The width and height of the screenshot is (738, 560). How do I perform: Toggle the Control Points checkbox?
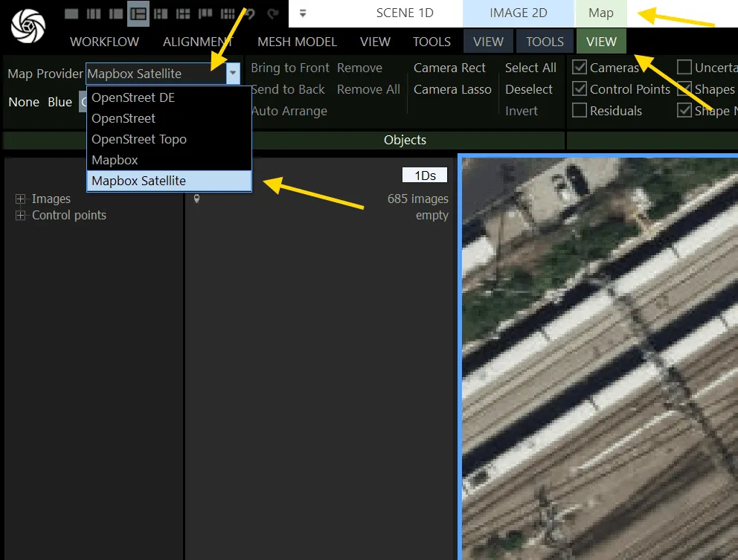580,89
